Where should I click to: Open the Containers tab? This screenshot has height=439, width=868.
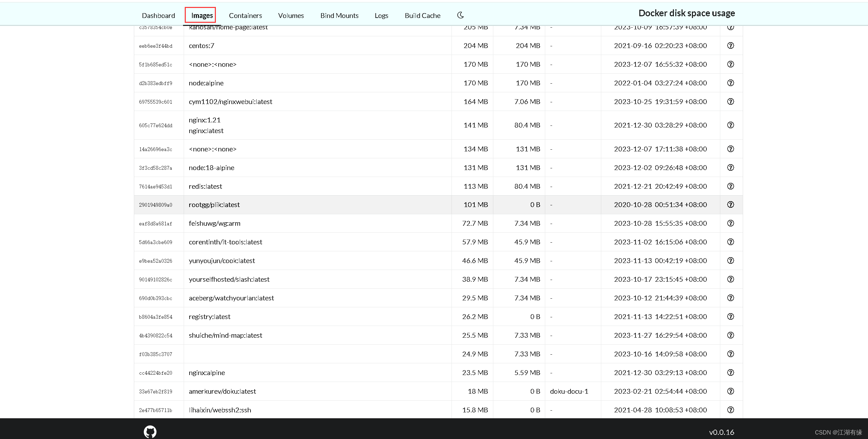(x=245, y=16)
